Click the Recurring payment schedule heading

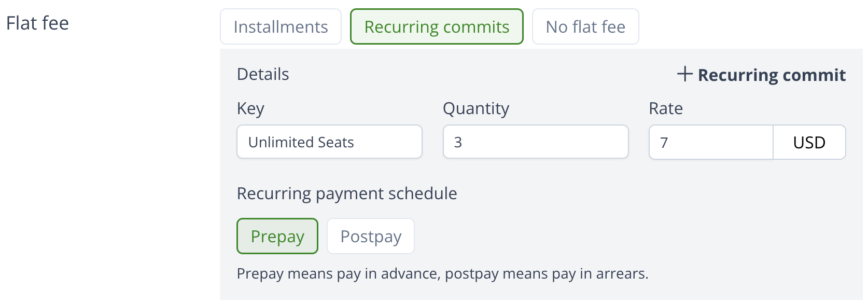pos(347,194)
